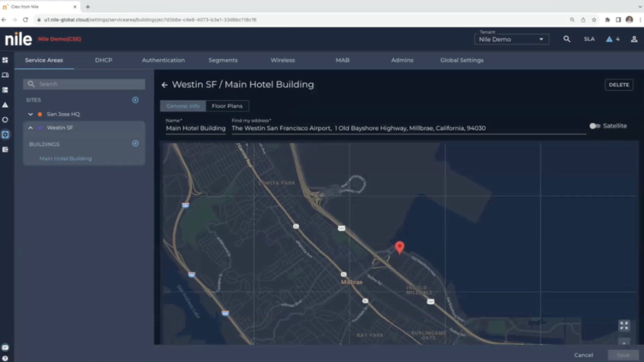Select Main Hotel Building in buildings list
This screenshot has height=362, width=644.
coord(66,159)
